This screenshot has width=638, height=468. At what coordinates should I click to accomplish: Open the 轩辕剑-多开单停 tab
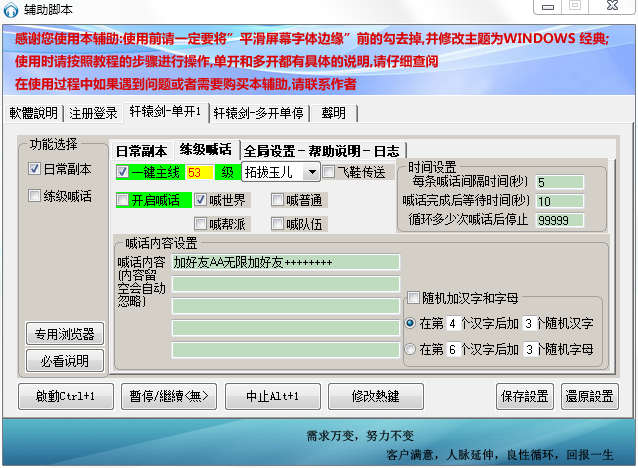pos(260,112)
